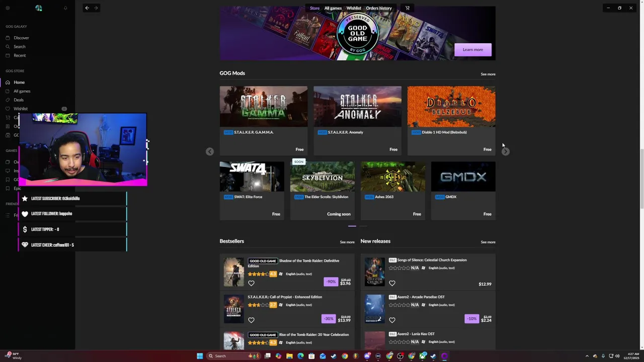Open File Explorer from the taskbar
644x362 pixels.
click(289, 356)
